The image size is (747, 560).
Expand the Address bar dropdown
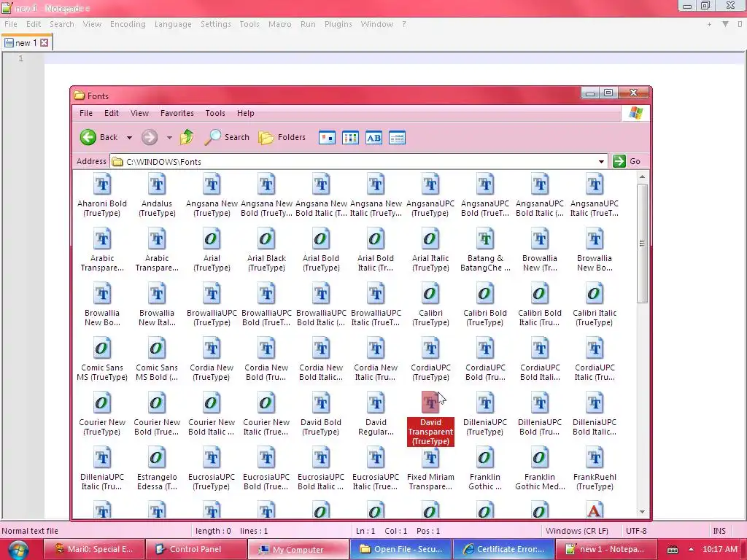point(601,161)
